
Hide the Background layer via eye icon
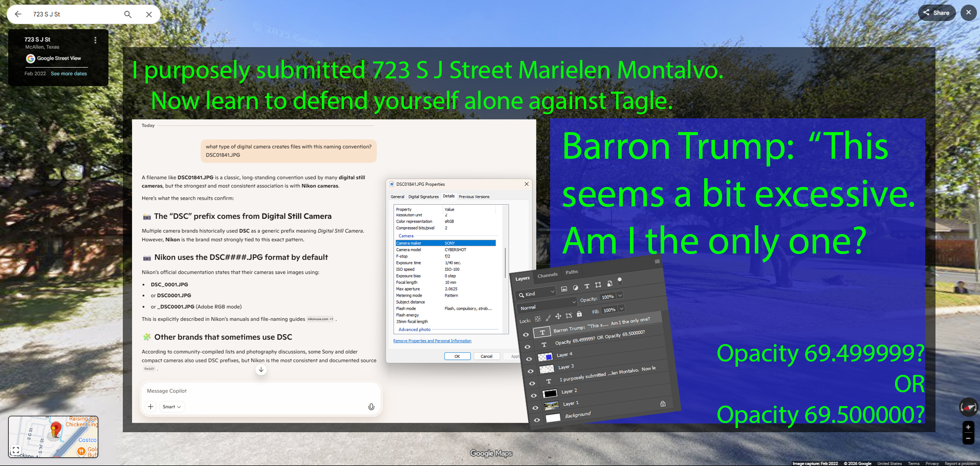click(537, 420)
